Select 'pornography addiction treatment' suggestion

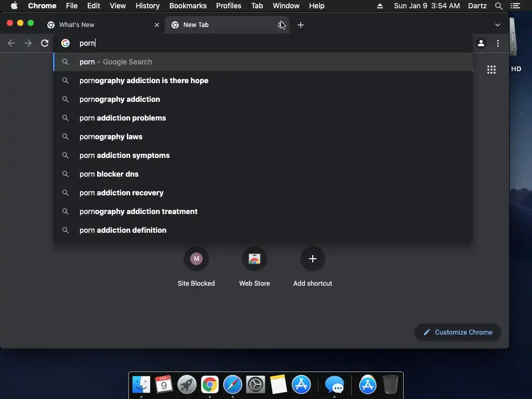pyautogui.click(x=263, y=211)
